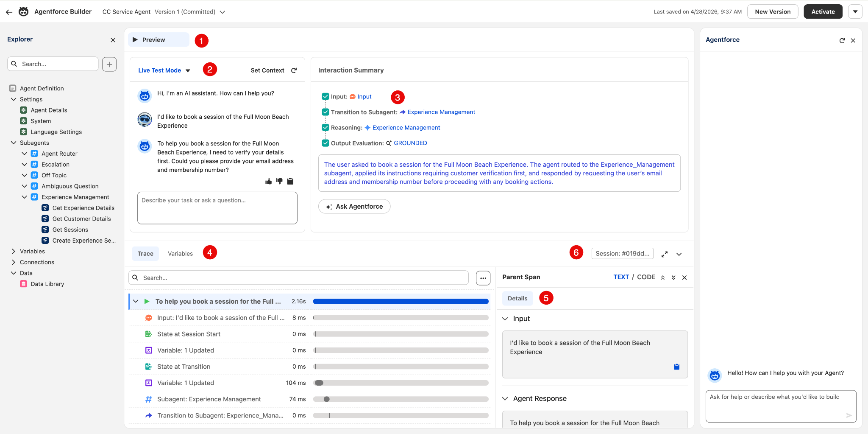
Task: Switch to the Variables tab
Action: click(x=180, y=254)
